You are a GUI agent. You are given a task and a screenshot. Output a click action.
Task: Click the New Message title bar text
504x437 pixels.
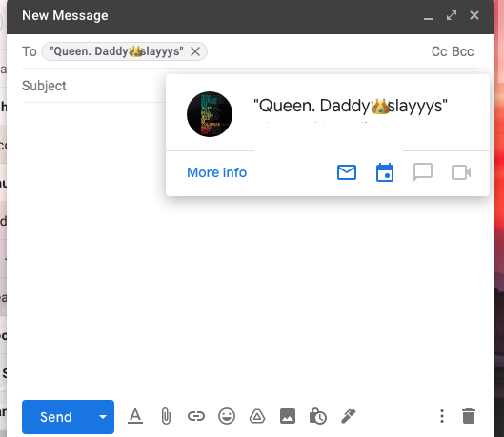[65, 15]
